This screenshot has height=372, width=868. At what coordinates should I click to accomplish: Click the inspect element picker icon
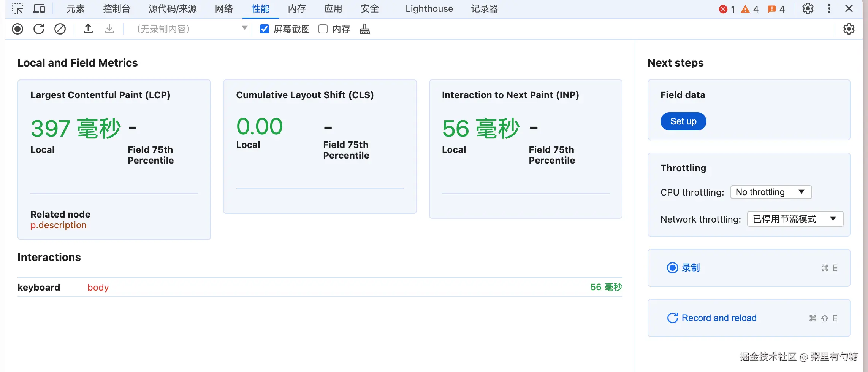[17, 9]
